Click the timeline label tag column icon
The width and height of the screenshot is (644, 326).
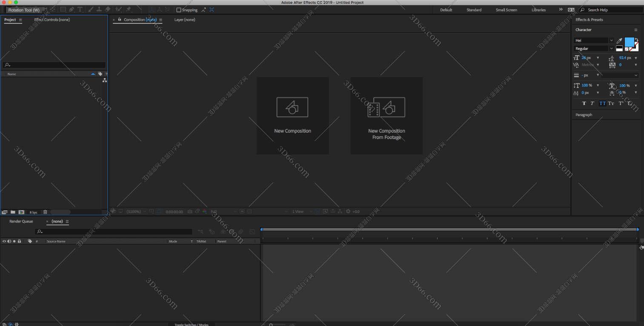click(30, 241)
